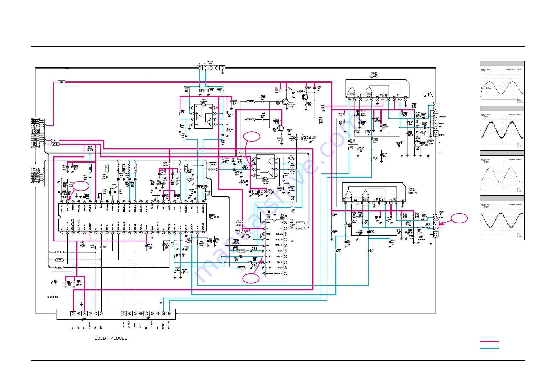Screen dimensions: 555x392
Task: Click the 8V net tag
Action: click(x=55, y=140)
